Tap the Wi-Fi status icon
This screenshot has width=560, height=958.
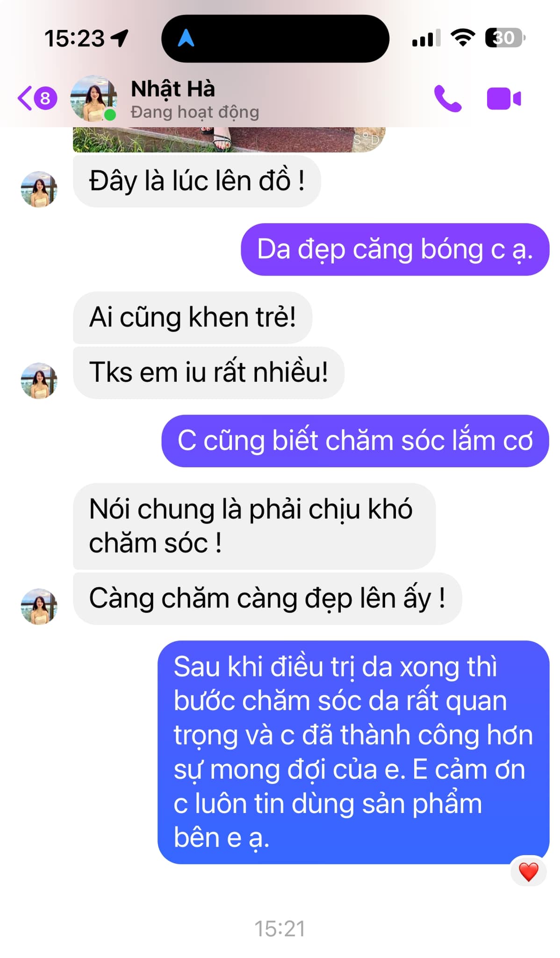(462, 38)
